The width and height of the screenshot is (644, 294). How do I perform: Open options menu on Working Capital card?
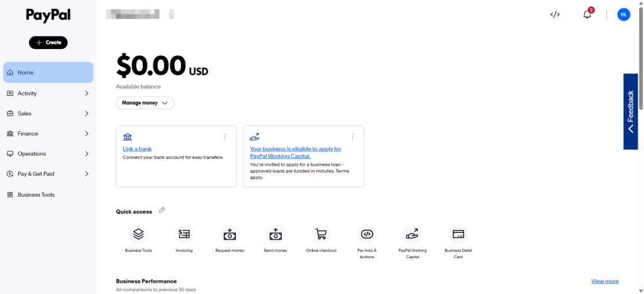(352, 138)
